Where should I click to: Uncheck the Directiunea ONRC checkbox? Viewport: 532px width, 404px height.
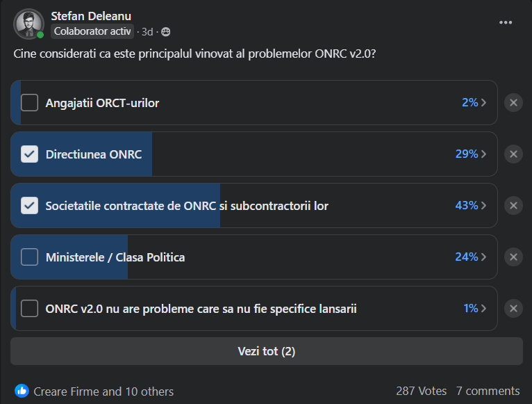[x=29, y=154]
